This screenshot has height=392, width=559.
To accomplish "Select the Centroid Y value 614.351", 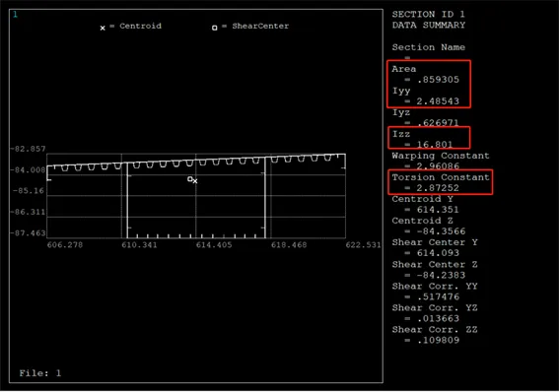I will pyautogui.click(x=438, y=210).
